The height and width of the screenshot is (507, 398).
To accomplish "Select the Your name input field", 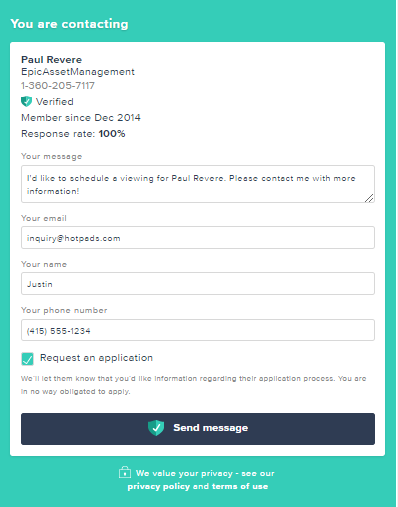I will [x=198, y=284].
